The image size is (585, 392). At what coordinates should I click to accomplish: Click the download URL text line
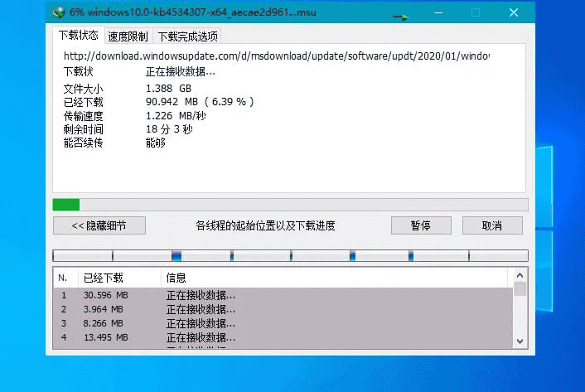click(277, 56)
